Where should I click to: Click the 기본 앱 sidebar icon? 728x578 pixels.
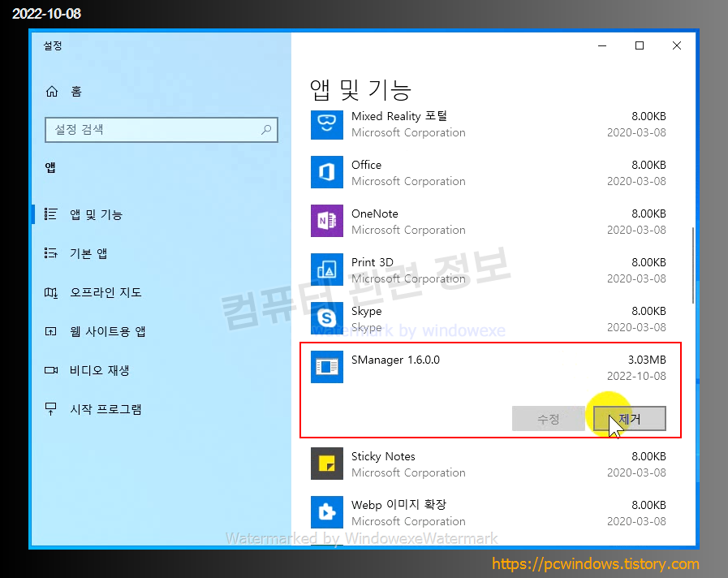pos(50,253)
